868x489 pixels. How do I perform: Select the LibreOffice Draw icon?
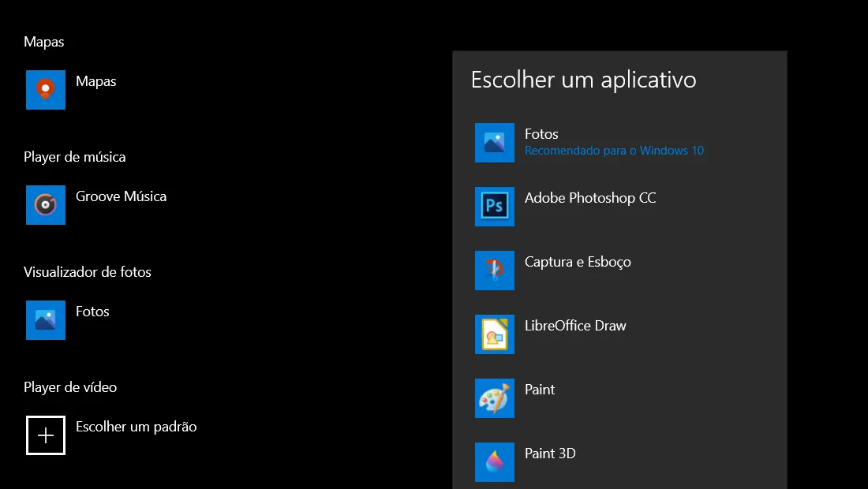494,334
